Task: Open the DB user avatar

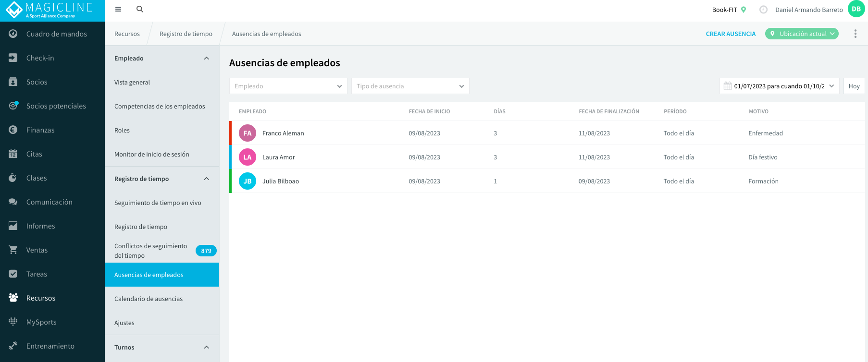Action: 856,9
